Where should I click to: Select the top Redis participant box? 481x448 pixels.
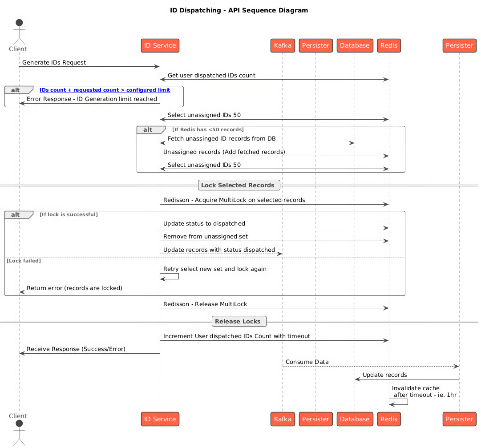(x=389, y=45)
